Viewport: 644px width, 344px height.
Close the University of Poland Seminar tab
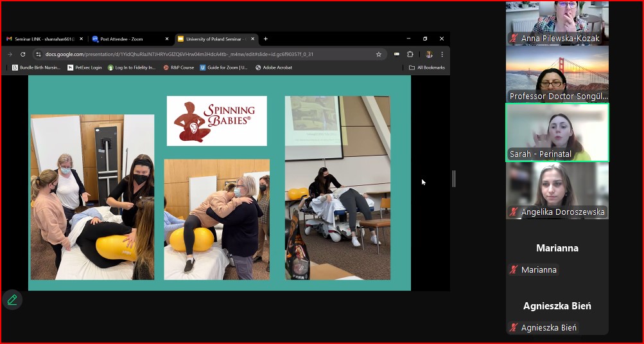point(252,39)
